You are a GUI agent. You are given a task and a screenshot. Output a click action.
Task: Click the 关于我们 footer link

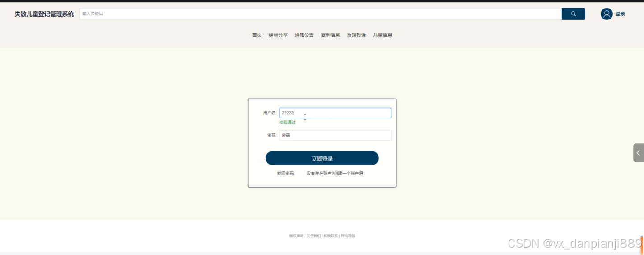point(313,236)
